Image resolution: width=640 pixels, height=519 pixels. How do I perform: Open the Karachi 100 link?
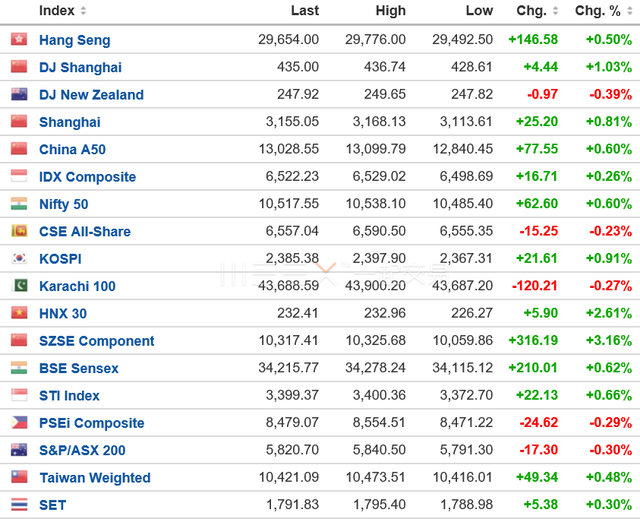click(x=77, y=286)
